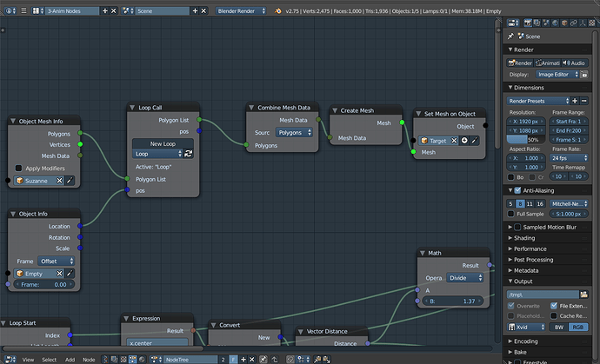Select the Object properties tab icon
The width and height of the screenshot is (600, 364).
pos(564,23)
